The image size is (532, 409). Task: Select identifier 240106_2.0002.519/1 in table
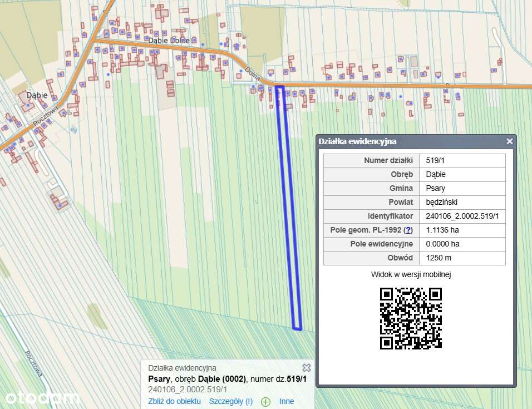pos(462,216)
